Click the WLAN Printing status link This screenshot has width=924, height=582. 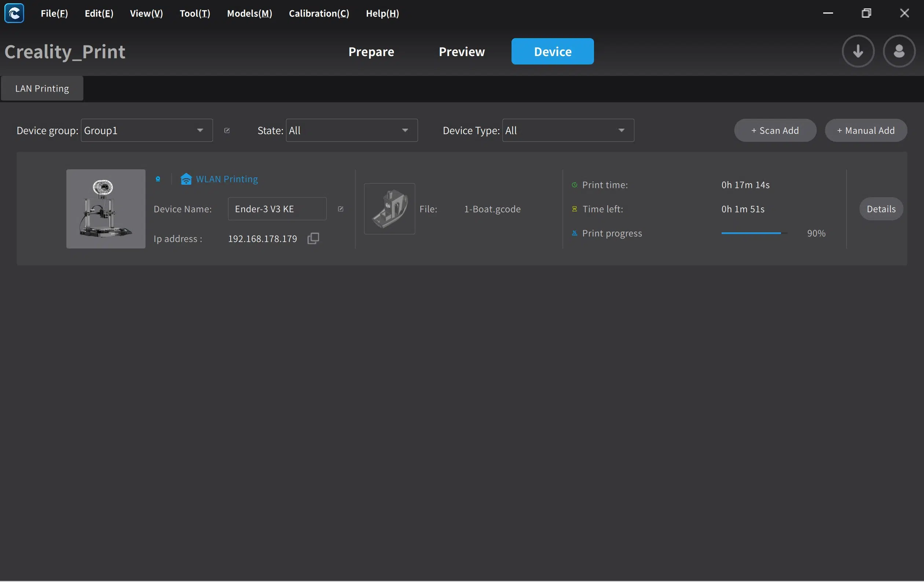tap(227, 179)
